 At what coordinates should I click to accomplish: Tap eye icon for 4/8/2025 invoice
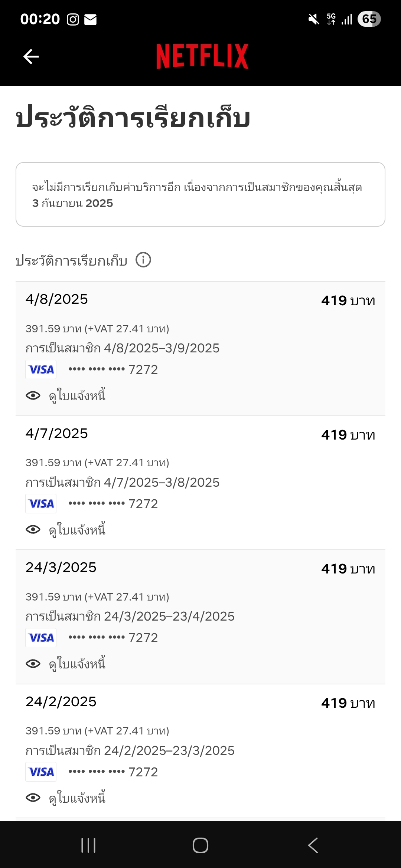coord(33,395)
